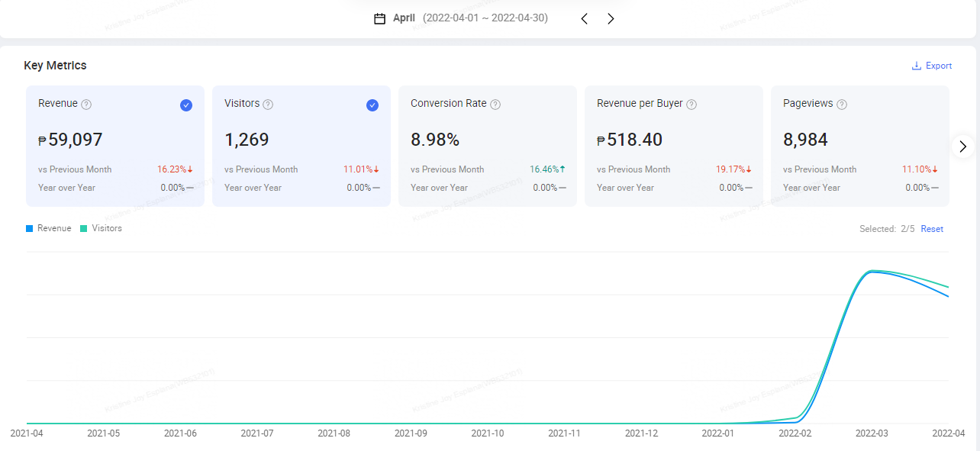Toggle the Visitors legend color swatch
This screenshot has height=451, width=980.
(84, 228)
